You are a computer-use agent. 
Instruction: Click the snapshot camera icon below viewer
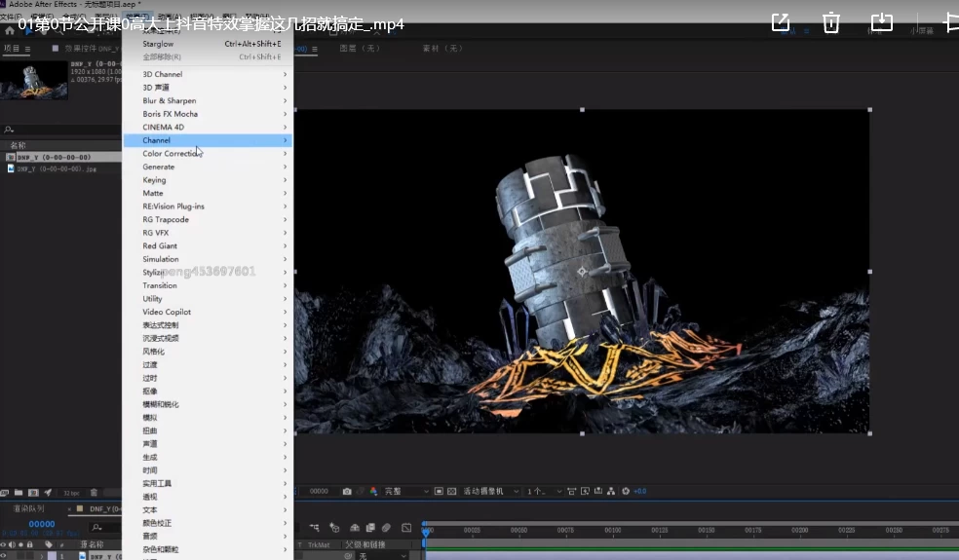click(347, 491)
